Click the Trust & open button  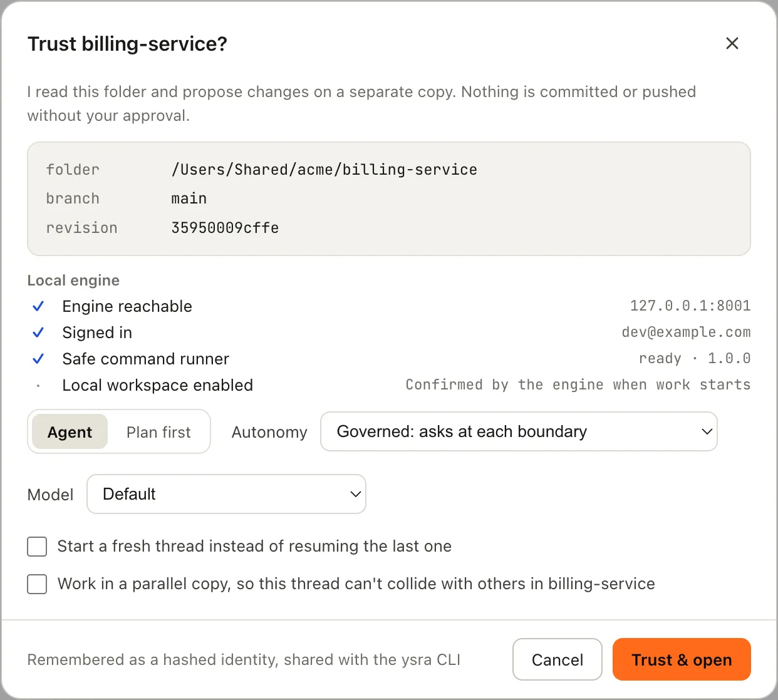coord(682,659)
